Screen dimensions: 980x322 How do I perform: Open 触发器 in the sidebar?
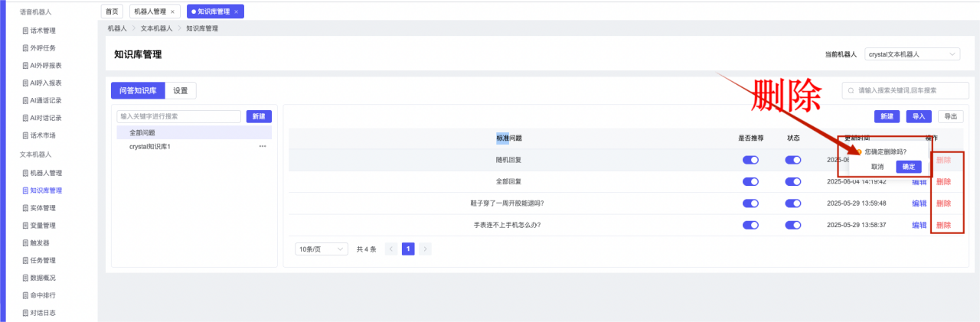pos(40,242)
